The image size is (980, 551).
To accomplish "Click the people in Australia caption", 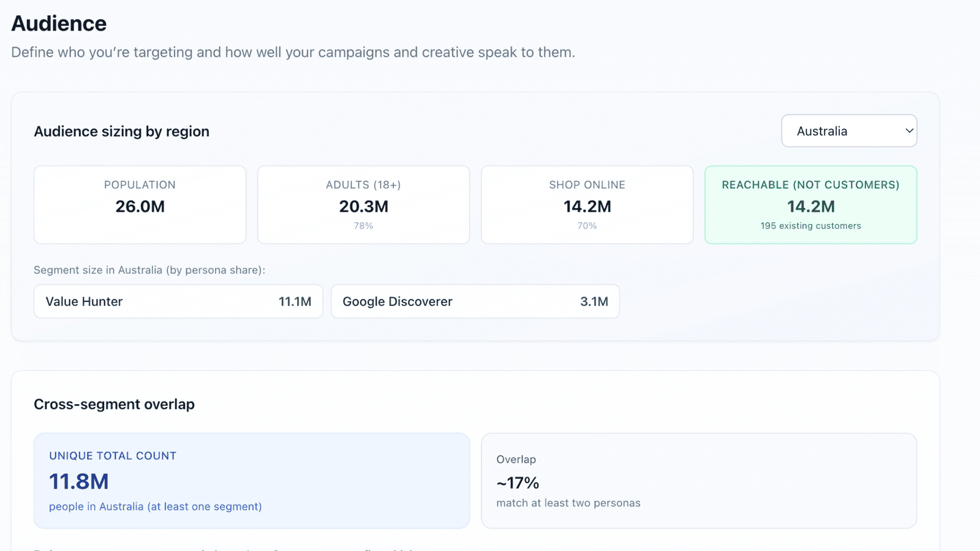I will 156,507.
